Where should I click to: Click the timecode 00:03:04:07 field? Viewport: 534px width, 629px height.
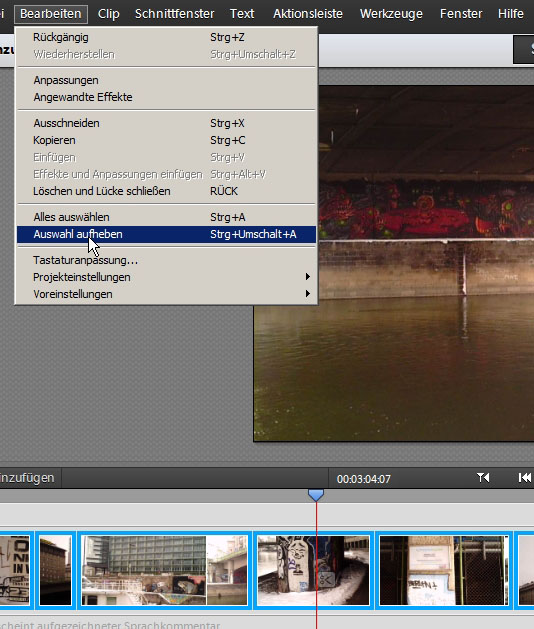[363, 479]
